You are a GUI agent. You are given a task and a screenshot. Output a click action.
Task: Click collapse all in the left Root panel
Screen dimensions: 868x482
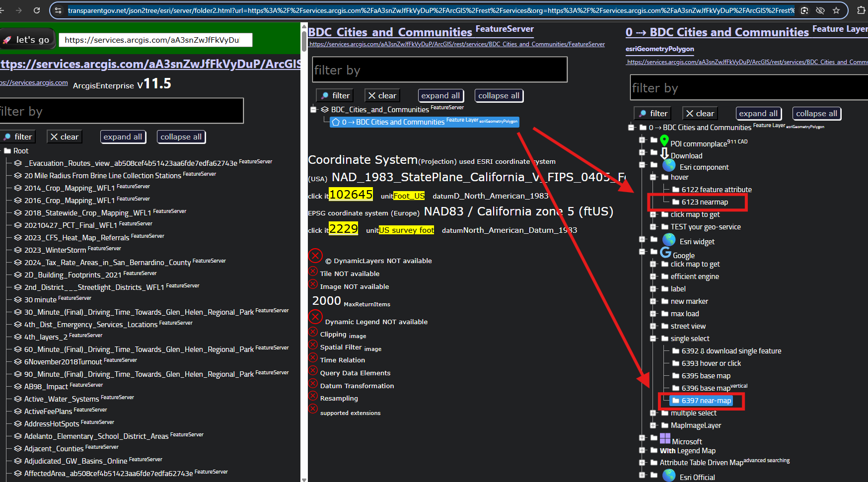(181, 137)
